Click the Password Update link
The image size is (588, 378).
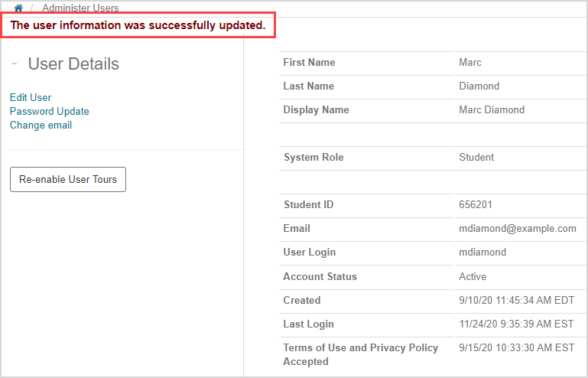click(49, 112)
